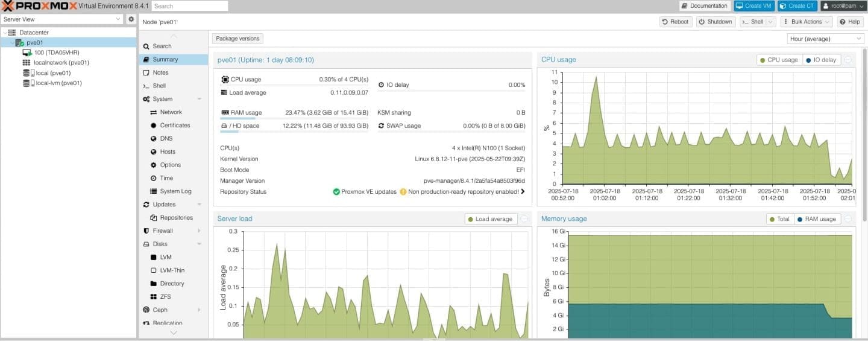Click the top Search input field
The height and width of the screenshot is (341, 868).
[x=189, y=6]
